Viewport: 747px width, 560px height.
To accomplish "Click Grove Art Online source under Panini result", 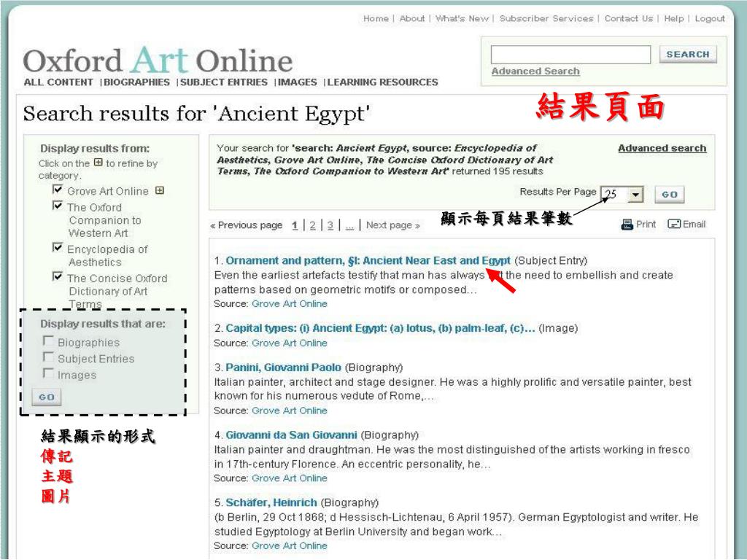I will coord(290,411).
